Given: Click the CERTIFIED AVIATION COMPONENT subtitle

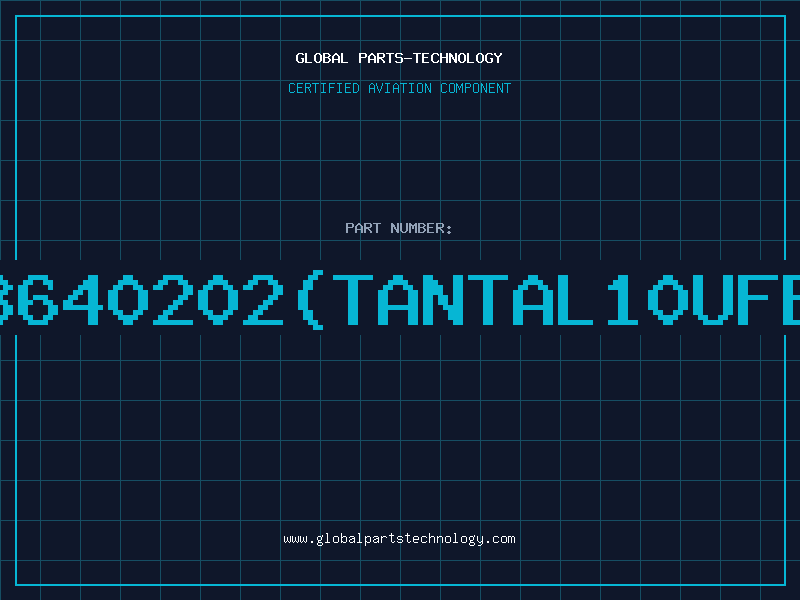Looking at the screenshot, I should pyautogui.click(x=399, y=88).
